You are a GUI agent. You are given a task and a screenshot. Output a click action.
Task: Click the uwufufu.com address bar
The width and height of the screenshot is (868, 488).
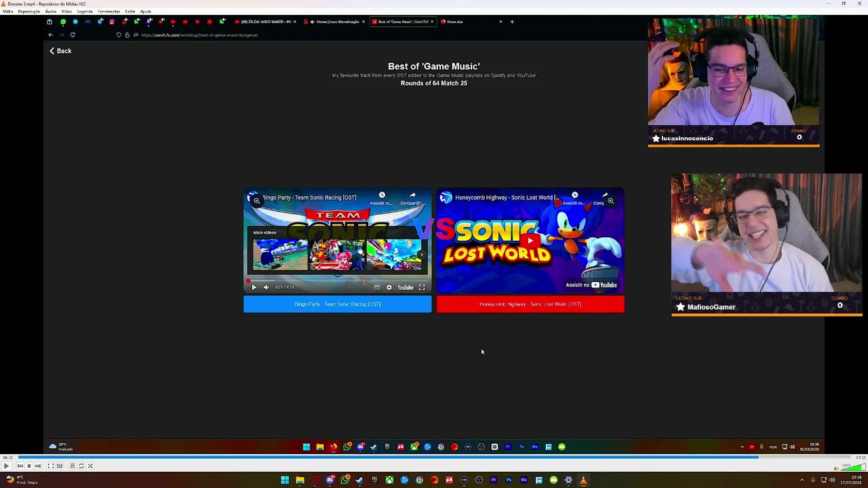click(199, 35)
